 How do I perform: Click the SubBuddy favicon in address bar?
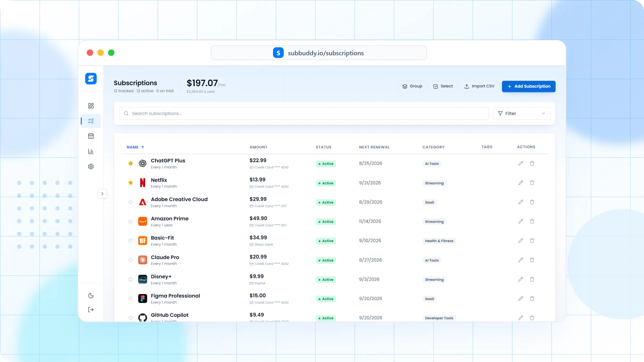[x=278, y=53]
